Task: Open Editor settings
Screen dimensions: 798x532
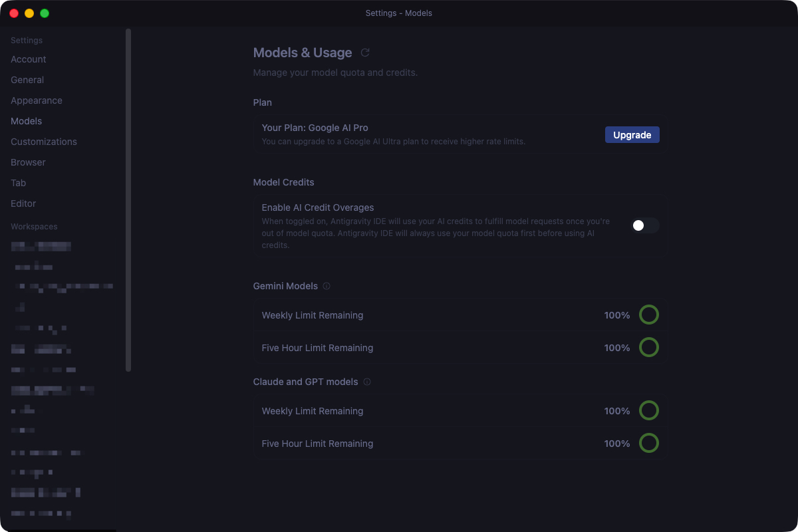Action: click(x=23, y=203)
